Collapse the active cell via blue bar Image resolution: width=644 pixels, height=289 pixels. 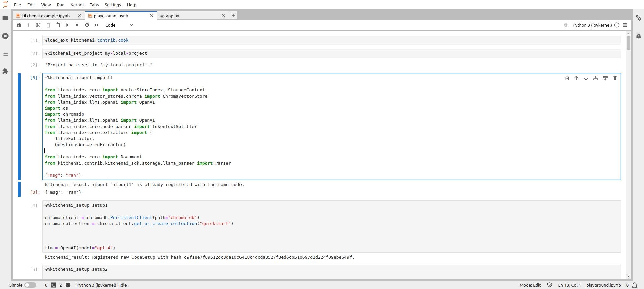coord(19,126)
